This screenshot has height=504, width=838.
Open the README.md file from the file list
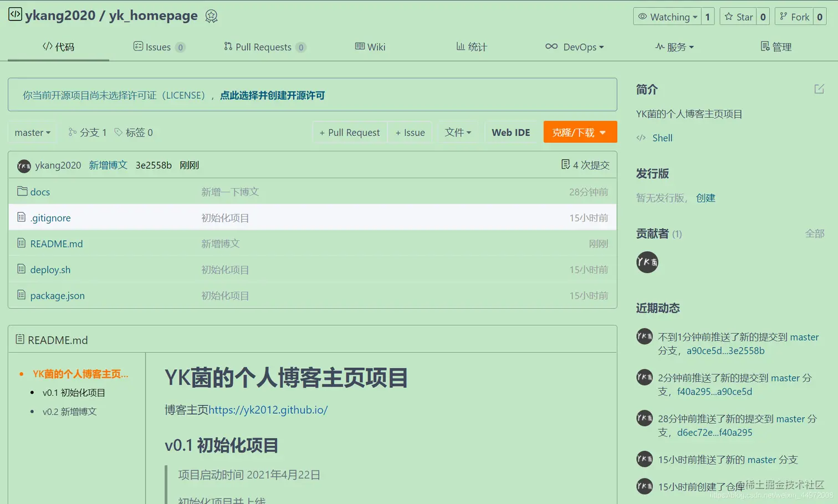56,243
